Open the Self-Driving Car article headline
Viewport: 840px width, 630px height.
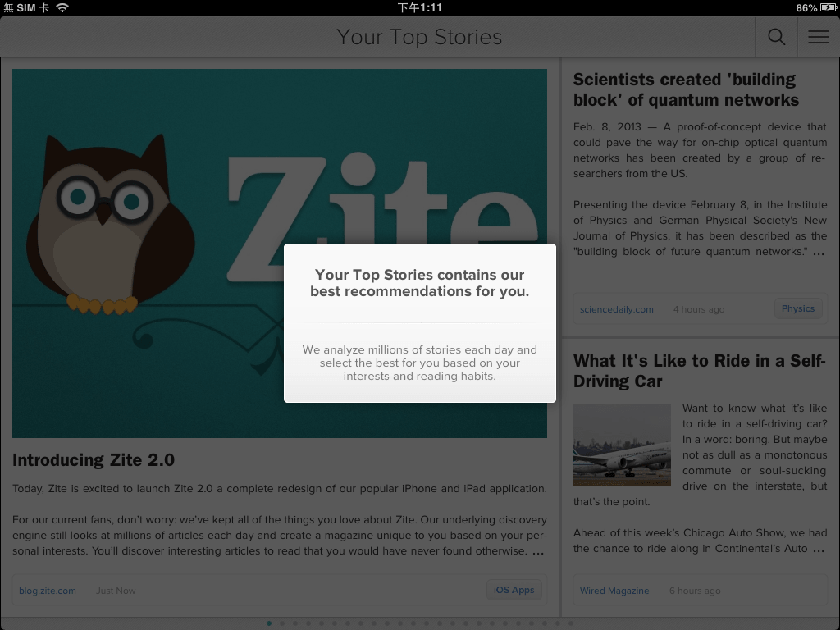pyautogui.click(x=699, y=372)
